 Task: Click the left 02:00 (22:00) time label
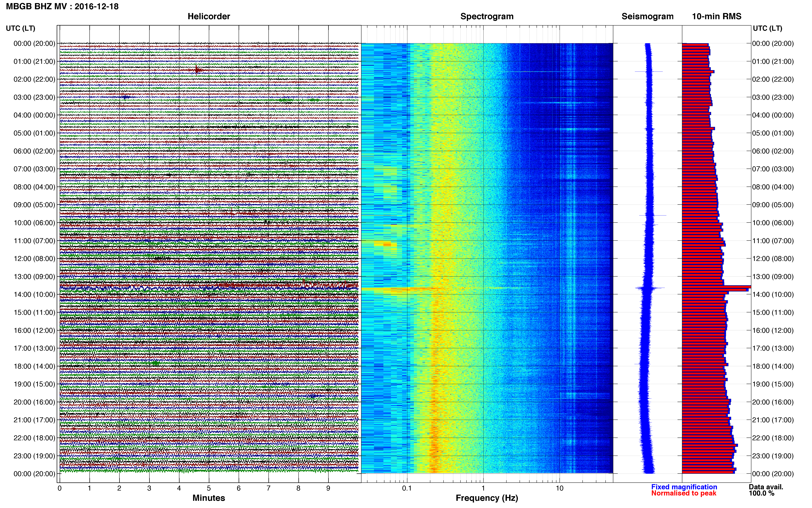click(34, 79)
